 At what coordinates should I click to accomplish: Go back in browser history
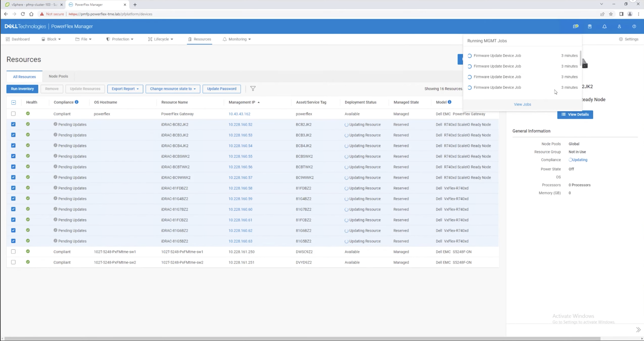(x=6, y=14)
